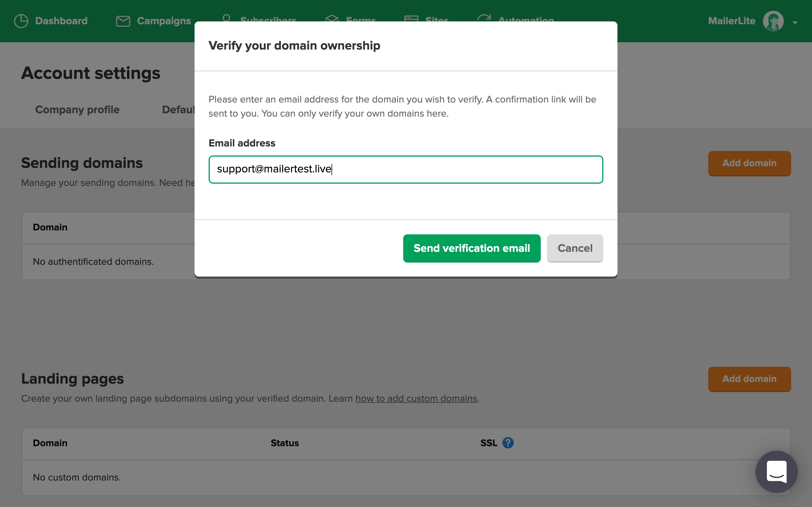The image size is (812, 507).
Task: Click the MailerLite profile avatar
Action: [773, 21]
